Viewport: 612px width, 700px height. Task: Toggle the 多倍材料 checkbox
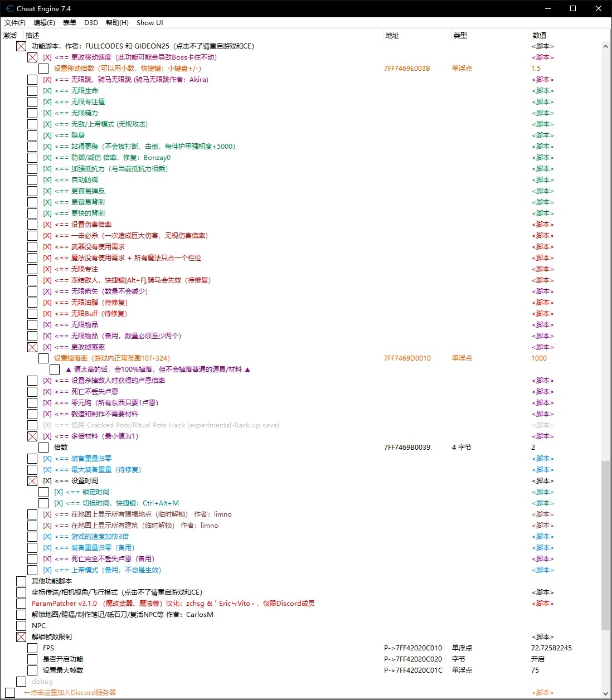coord(32,436)
